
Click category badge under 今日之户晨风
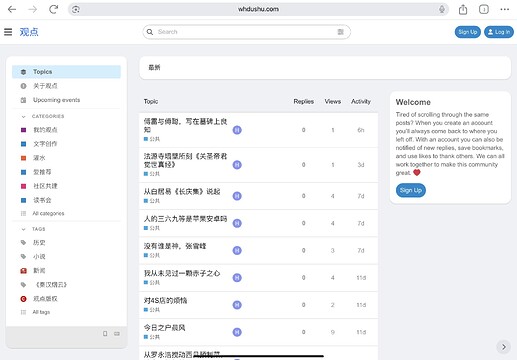pos(152,337)
